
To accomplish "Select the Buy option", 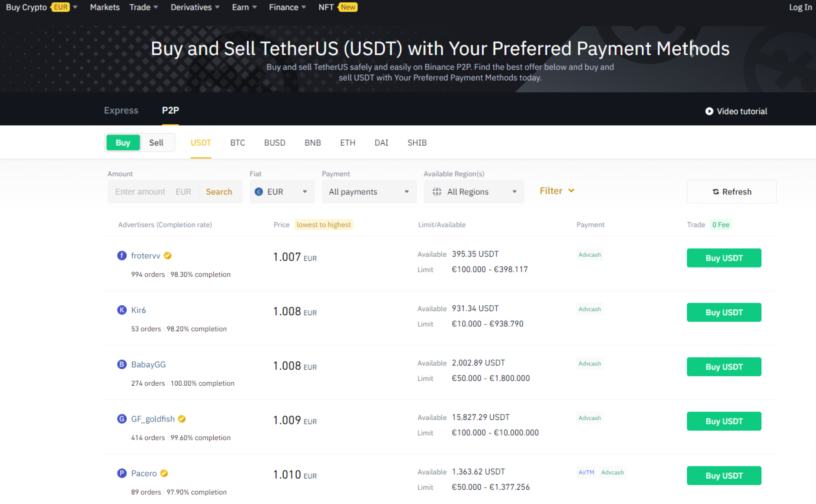I will (x=123, y=142).
